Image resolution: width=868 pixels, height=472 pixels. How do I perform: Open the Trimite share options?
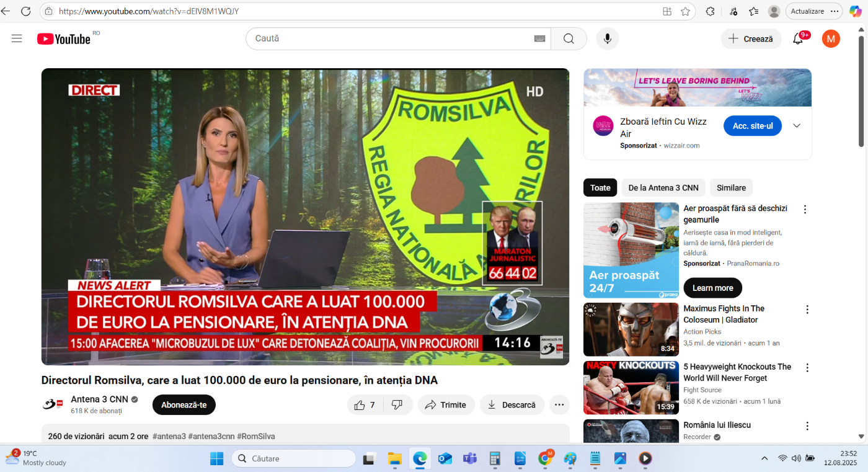tap(446, 404)
